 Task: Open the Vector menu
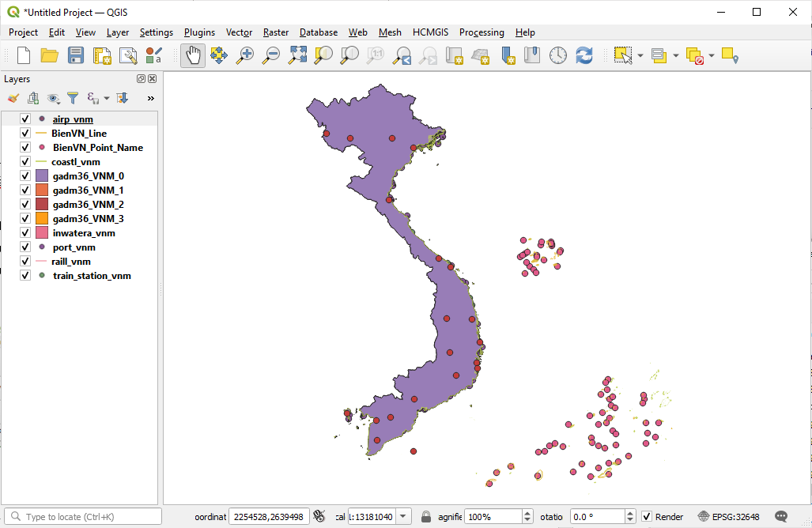click(x=239, y=32)
